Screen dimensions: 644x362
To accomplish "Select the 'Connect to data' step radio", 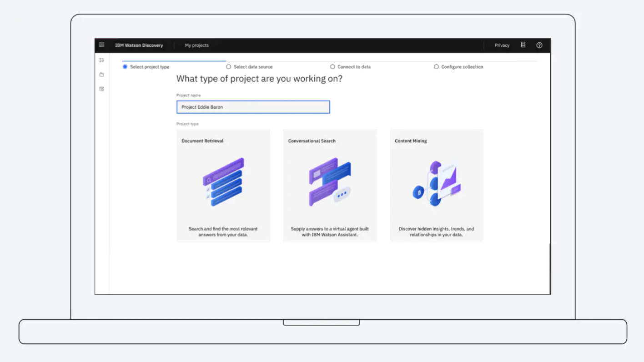I will (x=332, y=66).
